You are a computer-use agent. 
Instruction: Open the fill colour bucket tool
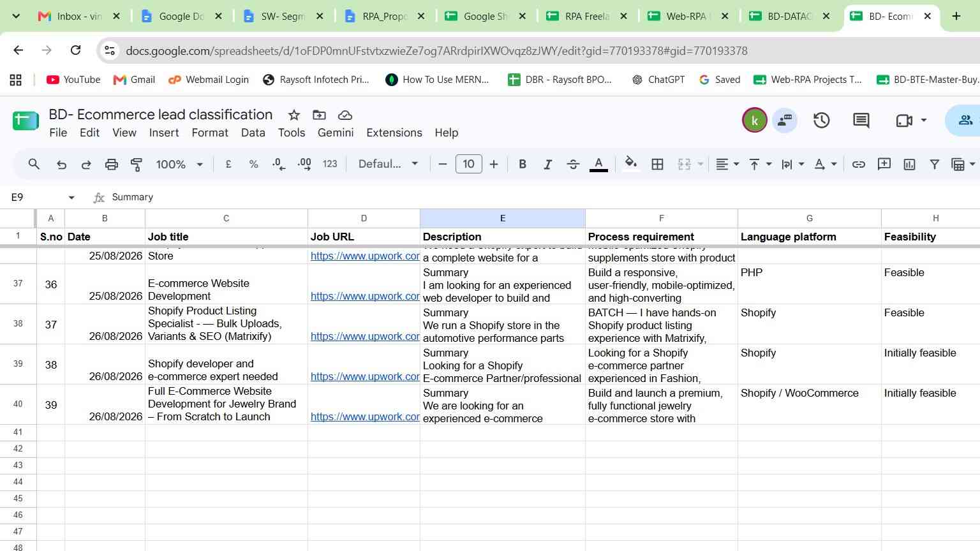[631, 164]
